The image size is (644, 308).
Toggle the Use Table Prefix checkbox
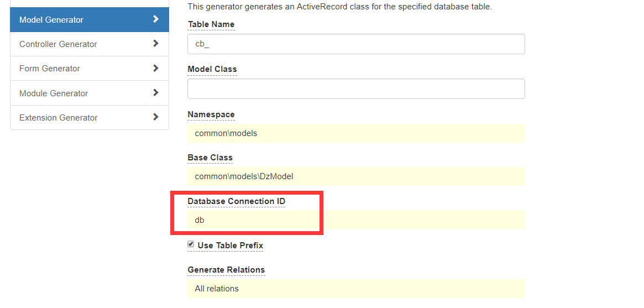point(191,244)
